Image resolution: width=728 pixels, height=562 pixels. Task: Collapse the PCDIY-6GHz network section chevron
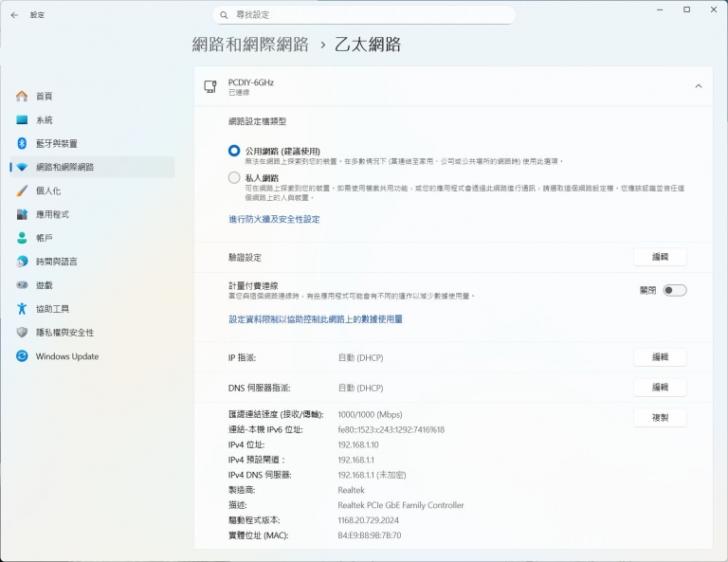[698, 86]
